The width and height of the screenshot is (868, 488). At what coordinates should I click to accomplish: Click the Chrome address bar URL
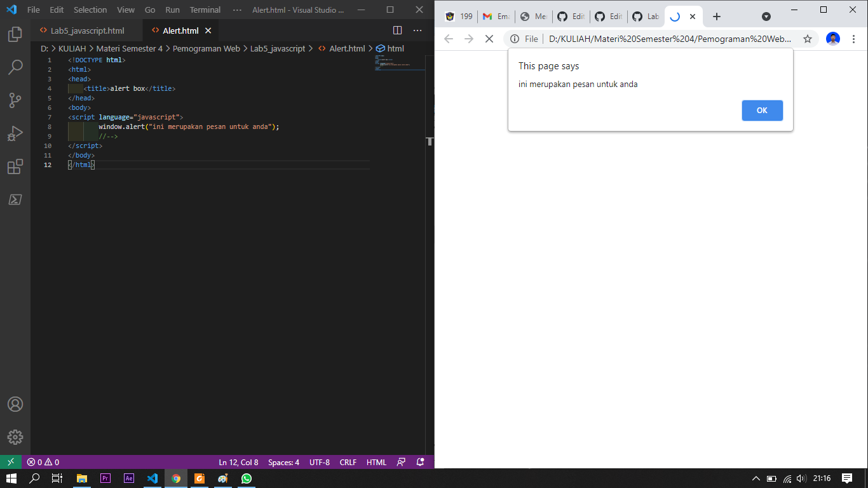click(670, 39)
